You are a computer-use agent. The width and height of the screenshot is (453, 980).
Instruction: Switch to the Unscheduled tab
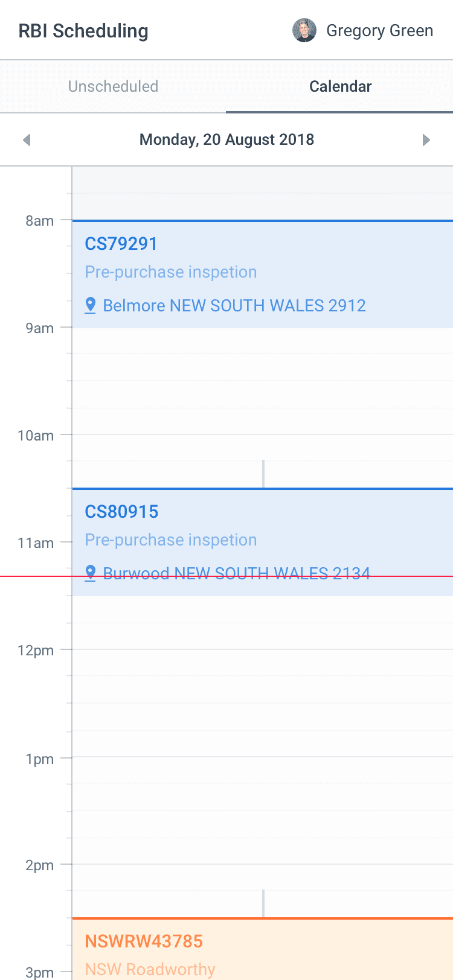(113, 86)
